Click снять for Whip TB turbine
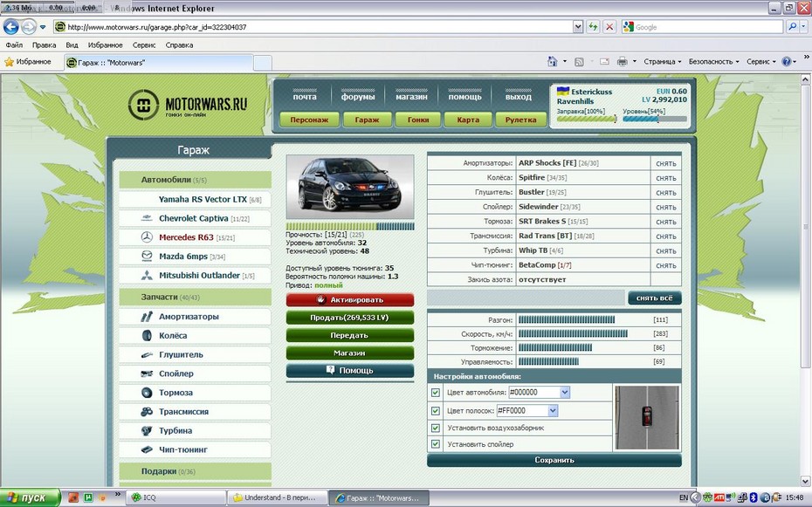Viewport: 812px width, 507px height. click(666, 251)
